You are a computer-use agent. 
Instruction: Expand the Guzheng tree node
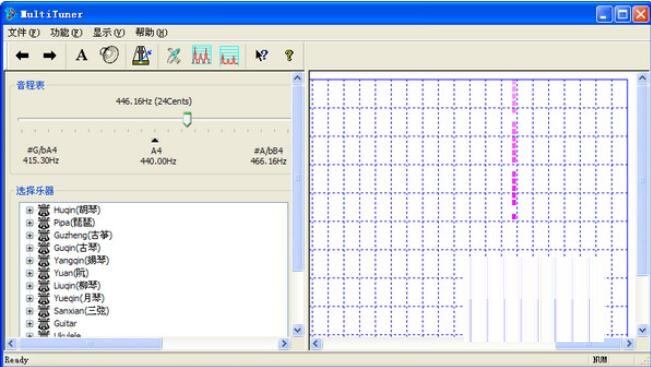(x=29, y=235)
